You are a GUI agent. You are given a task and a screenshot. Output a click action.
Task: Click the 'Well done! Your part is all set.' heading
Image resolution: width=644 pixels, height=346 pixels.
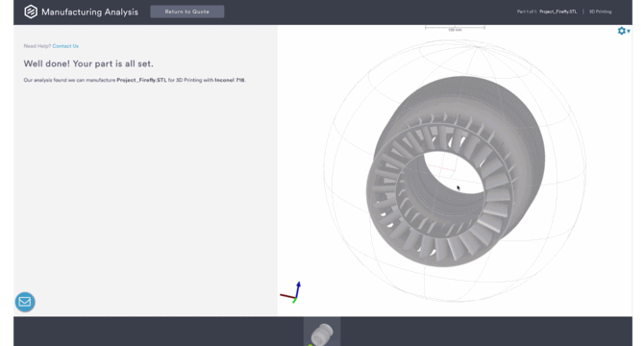[88, 63]
